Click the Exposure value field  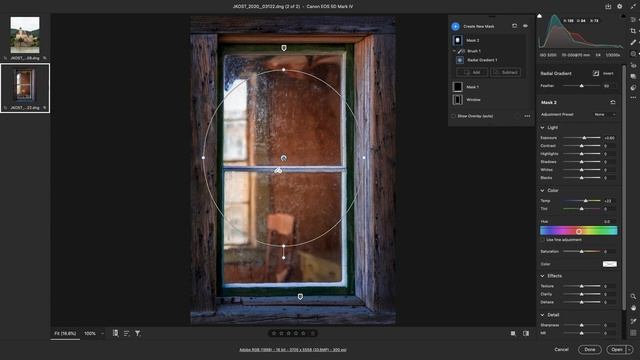pyautogui.click(x=609, y=138)
